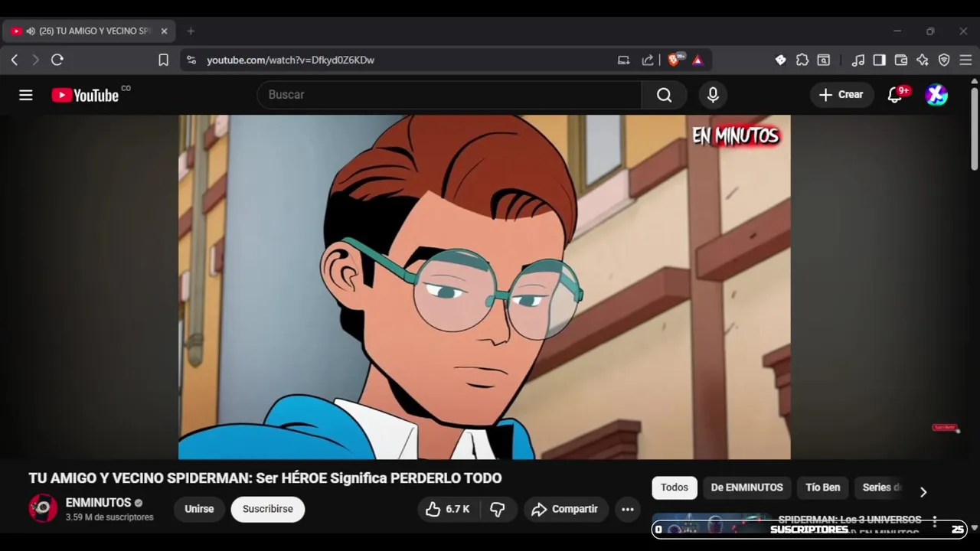Open Brave Rewards triangle icon

pyautogui.click(x=697, y=60)
